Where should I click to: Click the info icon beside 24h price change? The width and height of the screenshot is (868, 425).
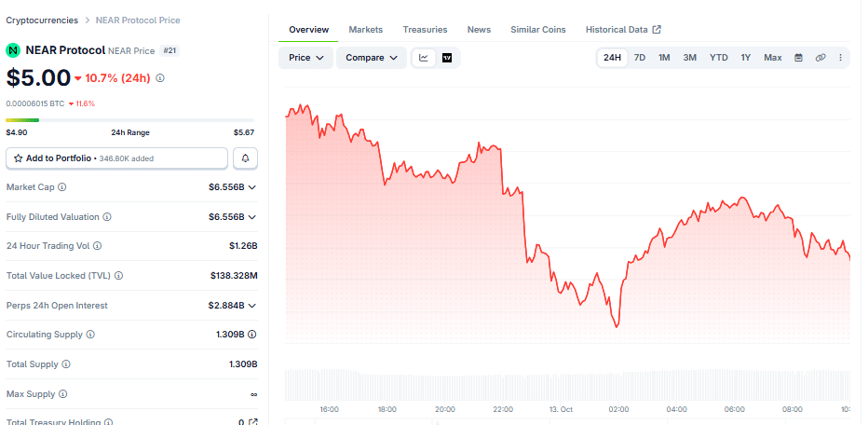(x=160, y=78)
